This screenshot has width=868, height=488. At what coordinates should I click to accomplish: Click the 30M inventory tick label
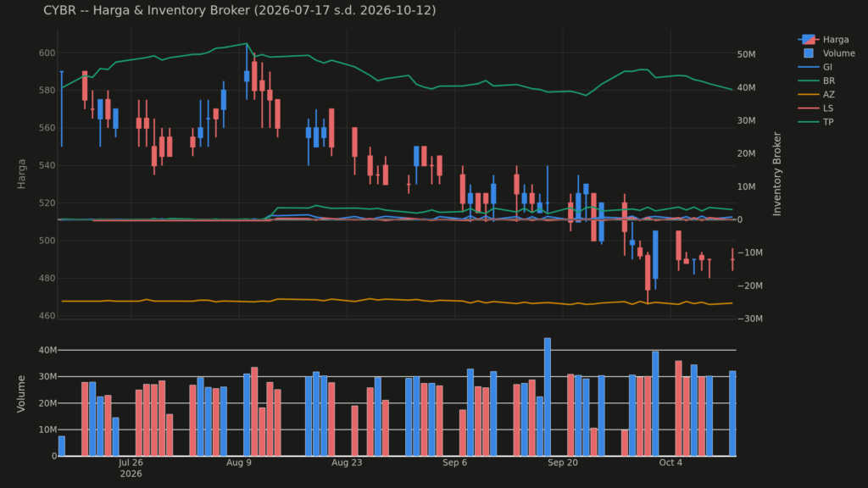click(746, 120)
